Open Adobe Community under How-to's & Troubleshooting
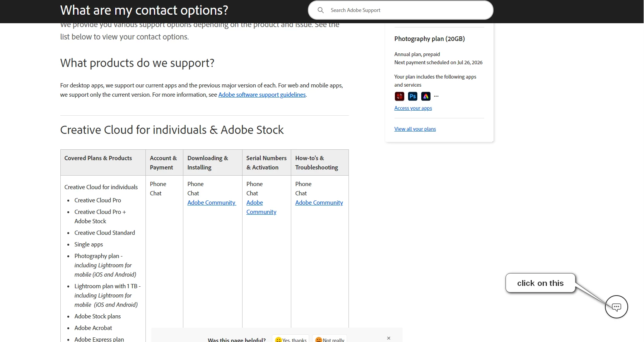This screenshot has width=644, height=342. tap(319, 203)
